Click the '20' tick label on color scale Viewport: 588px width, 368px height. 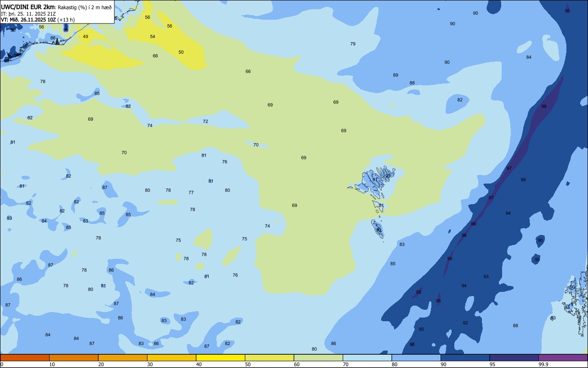click(x=101, y=364)
